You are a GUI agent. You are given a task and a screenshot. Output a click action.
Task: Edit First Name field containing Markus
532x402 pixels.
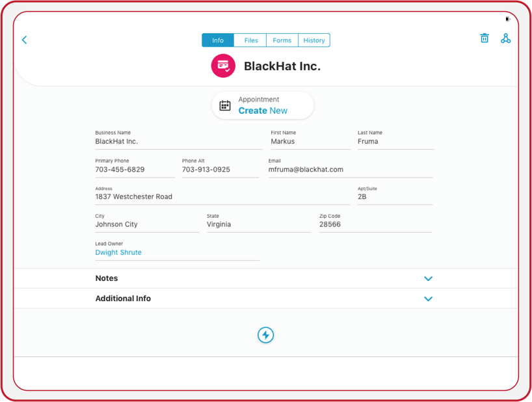pos(310,141)
